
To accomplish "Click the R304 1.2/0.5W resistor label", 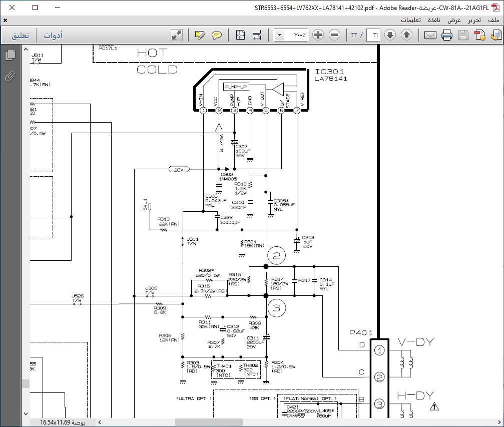I will point(283,366).
